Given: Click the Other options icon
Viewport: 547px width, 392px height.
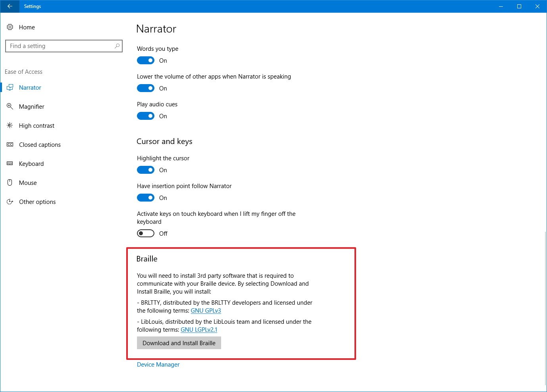Looking at the screenshot, I should point(10,202).
